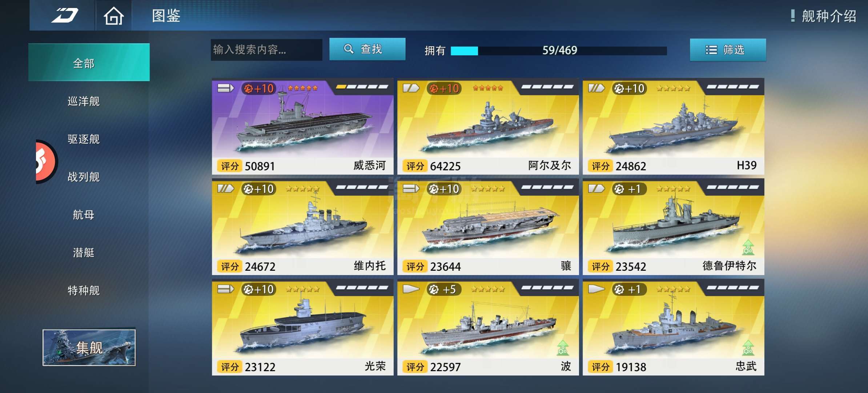Screen dimensions: 868x393
Task: Go to the home screen icon
Action: 114,16
